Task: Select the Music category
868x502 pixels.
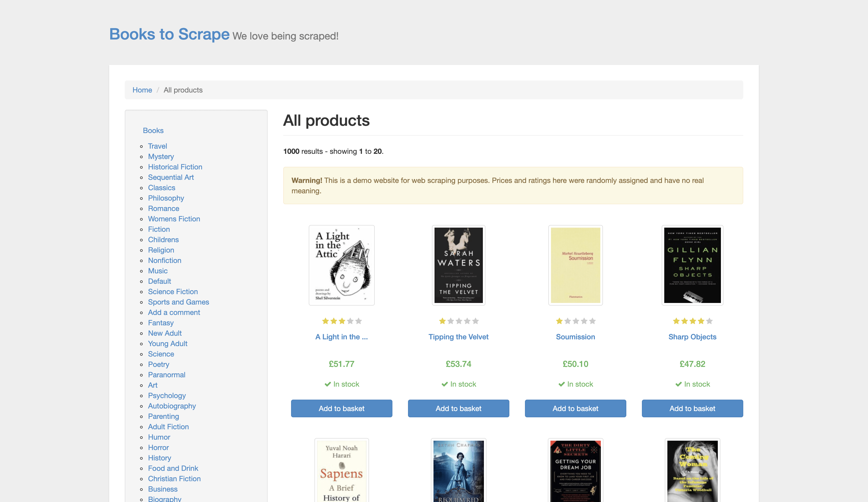Action: 158,271
